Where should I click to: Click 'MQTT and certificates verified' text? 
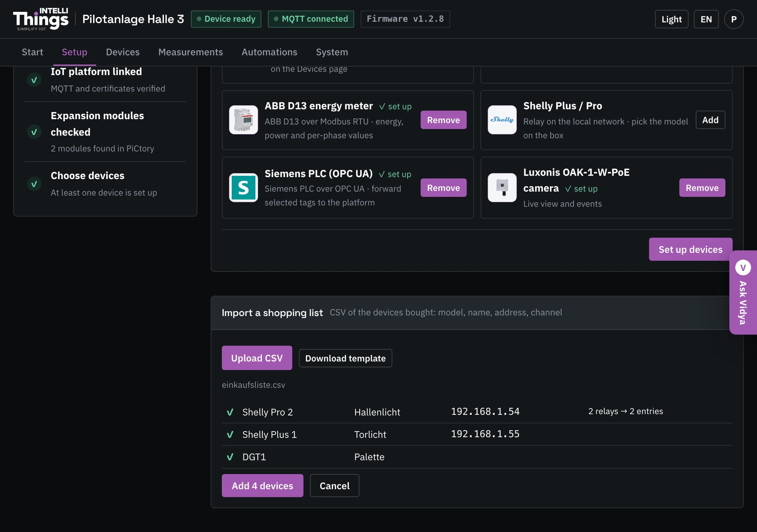108,88
